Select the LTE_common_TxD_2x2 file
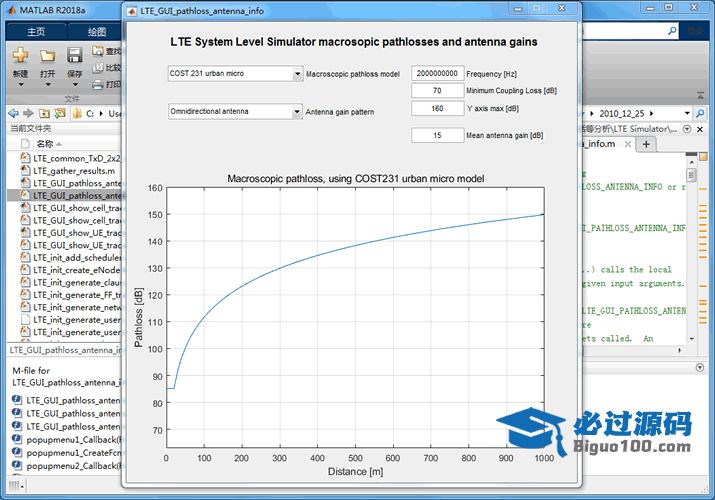715x500 pixels. pyautogui.click(x=70, y=158)
